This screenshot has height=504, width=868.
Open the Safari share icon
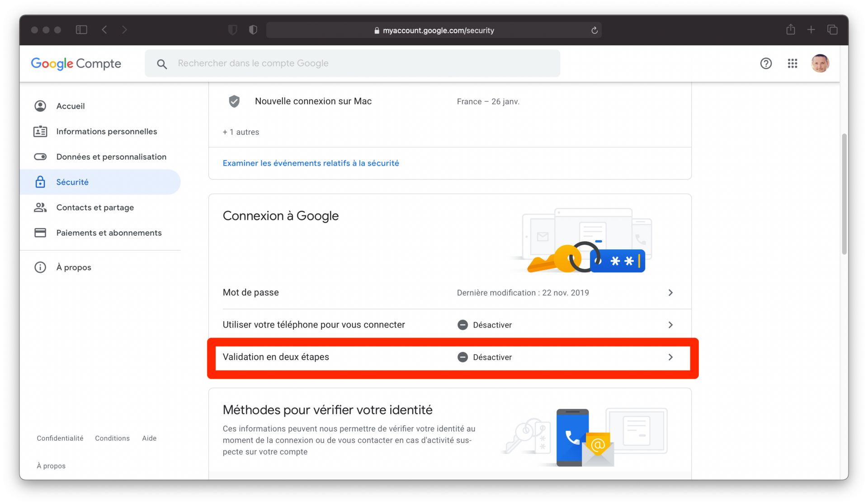[790, 29]
